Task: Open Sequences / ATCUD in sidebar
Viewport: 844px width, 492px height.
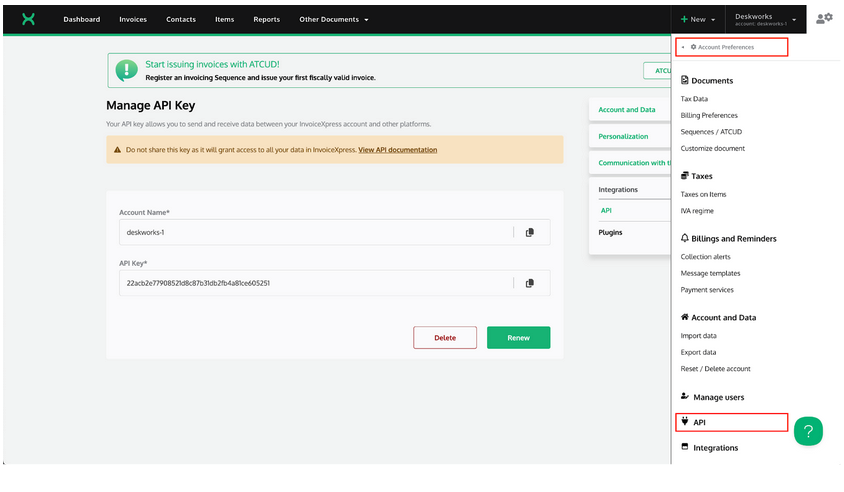Action: 711,132
